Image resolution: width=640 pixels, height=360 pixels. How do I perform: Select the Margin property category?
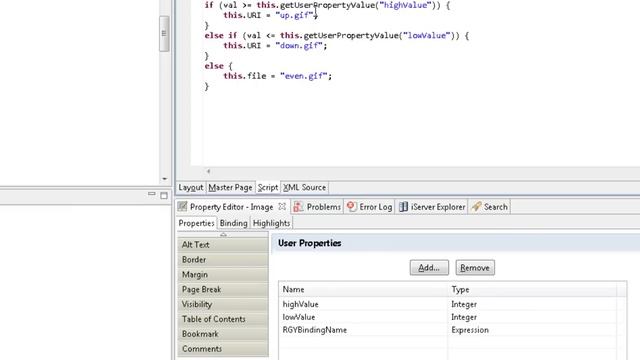[223, 274]
